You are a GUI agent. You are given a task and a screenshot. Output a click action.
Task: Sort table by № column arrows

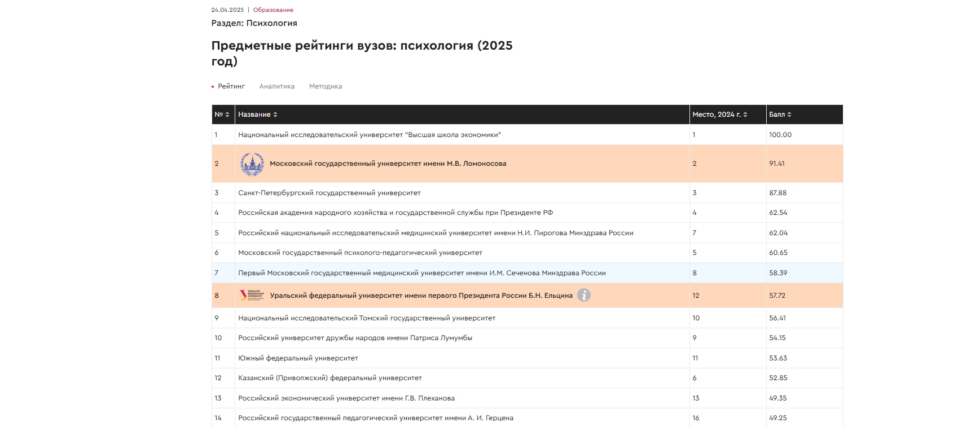(x=227, y=115)
